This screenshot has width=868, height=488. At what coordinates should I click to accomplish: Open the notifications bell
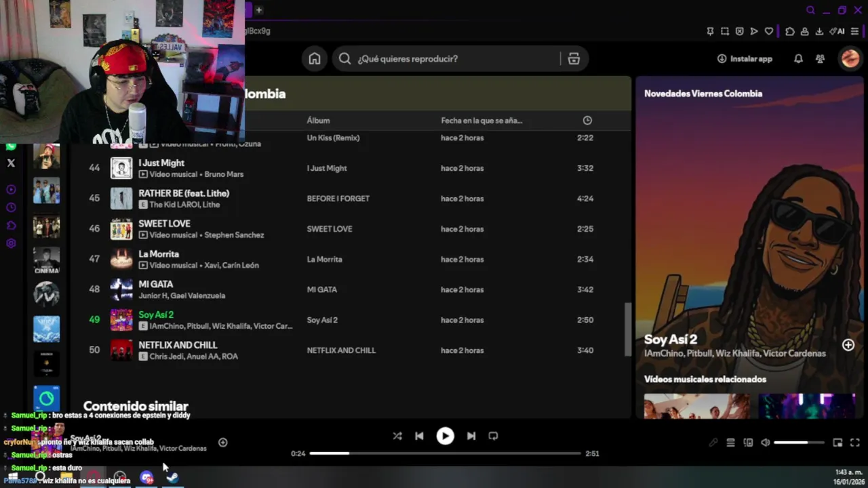(x=798, y=59)
